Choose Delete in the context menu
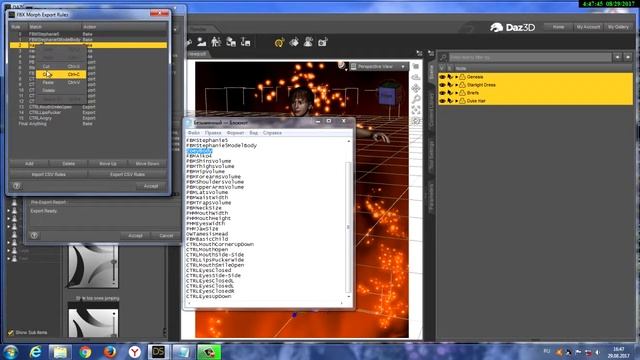The image size is (640, 360). click(x=61, y=90)
